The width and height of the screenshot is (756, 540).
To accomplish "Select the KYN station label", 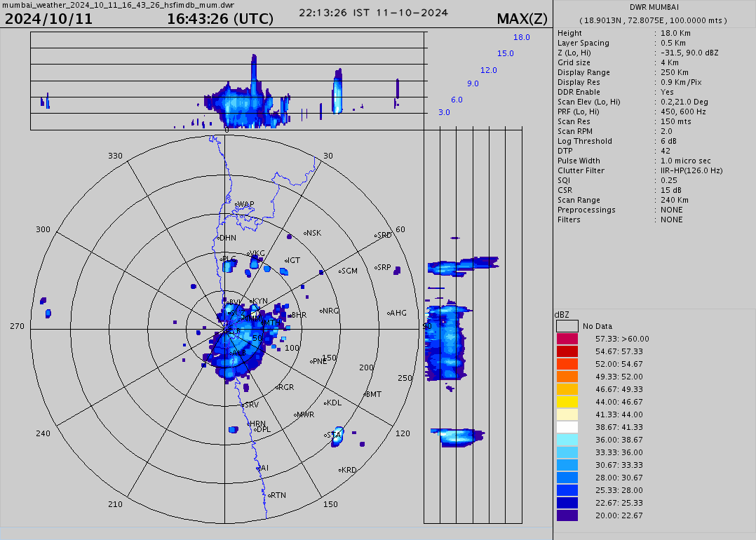I will tap(260, 302).
